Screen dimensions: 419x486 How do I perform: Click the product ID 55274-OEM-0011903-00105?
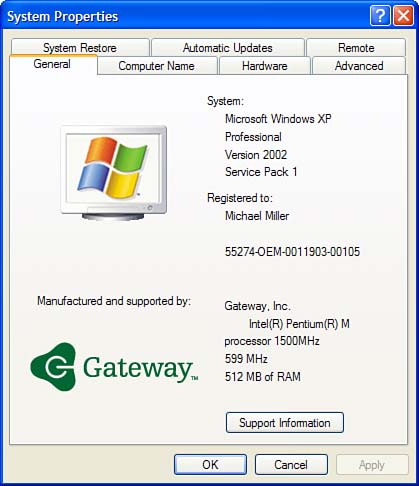(x=292, y=251)
